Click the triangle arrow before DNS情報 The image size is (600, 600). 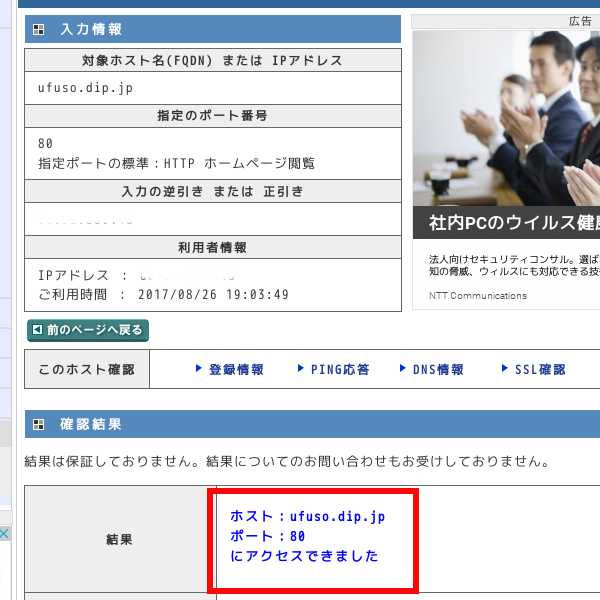click(x=403, y=369)
